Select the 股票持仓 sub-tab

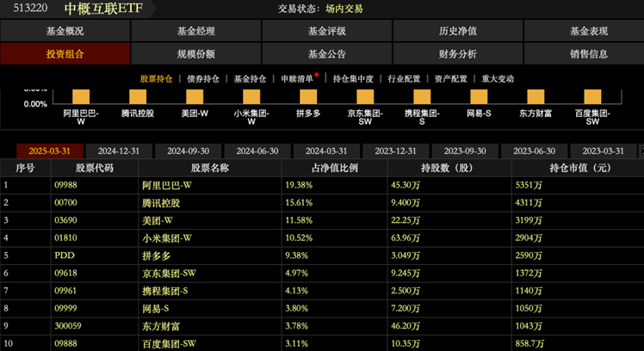click(x=156, y=79)
